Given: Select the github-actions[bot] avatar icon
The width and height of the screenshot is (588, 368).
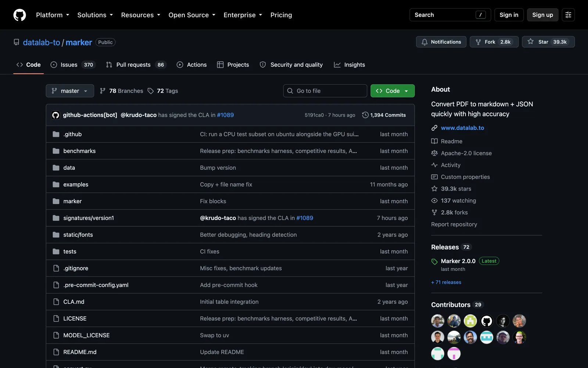Looking at the screenshot, I should tap(55, 115).
